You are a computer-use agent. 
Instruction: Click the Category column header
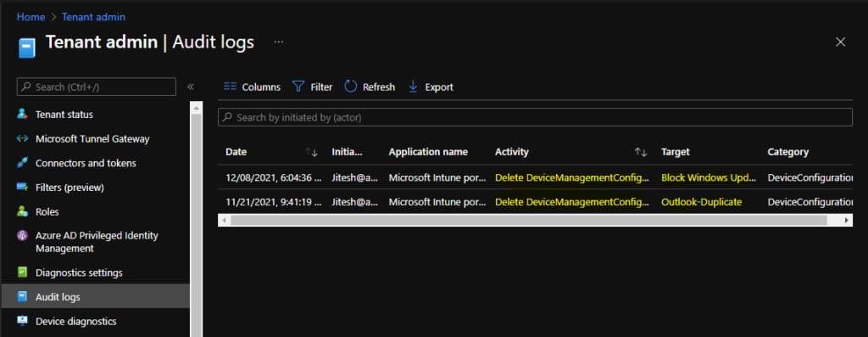pos(788,152)
